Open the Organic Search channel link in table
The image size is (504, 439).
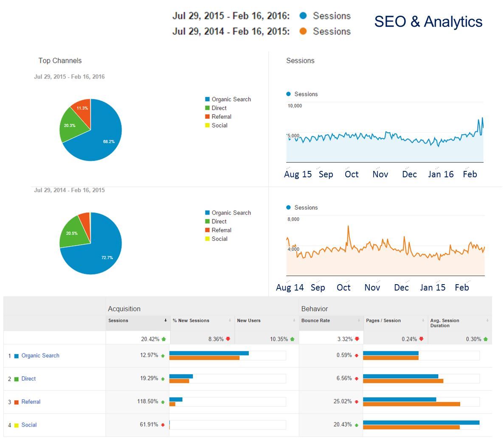click(x=40, y=355)
